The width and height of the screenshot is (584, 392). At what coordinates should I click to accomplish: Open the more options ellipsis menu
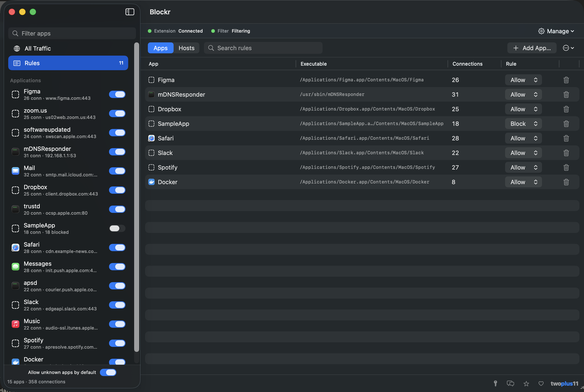568,48
